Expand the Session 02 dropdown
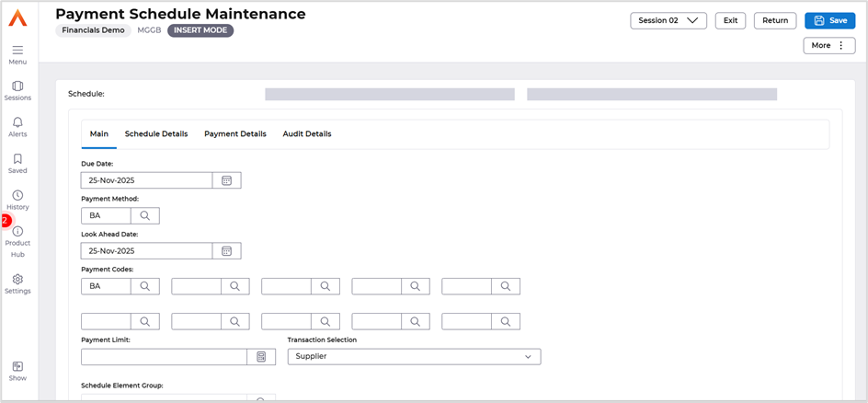This screenshot has height=403, width=868. click(x=668, y=20)
